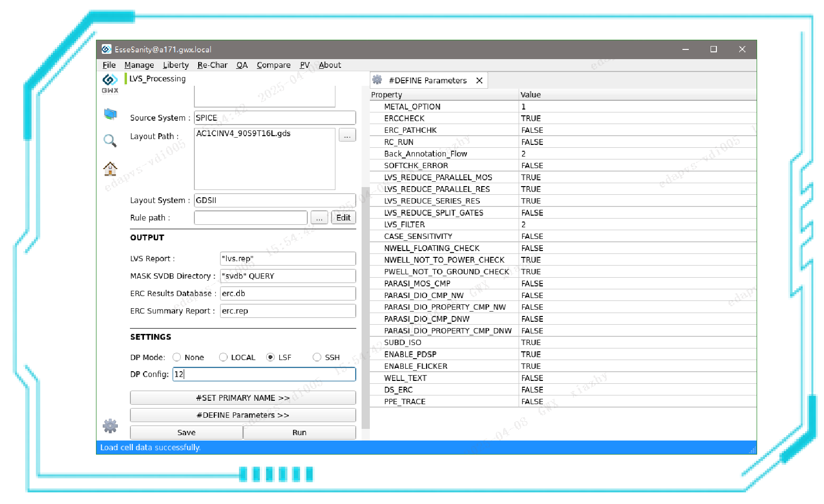
Task: Select the LOCAL DP Mode option
Action: [x=223, y=357]
